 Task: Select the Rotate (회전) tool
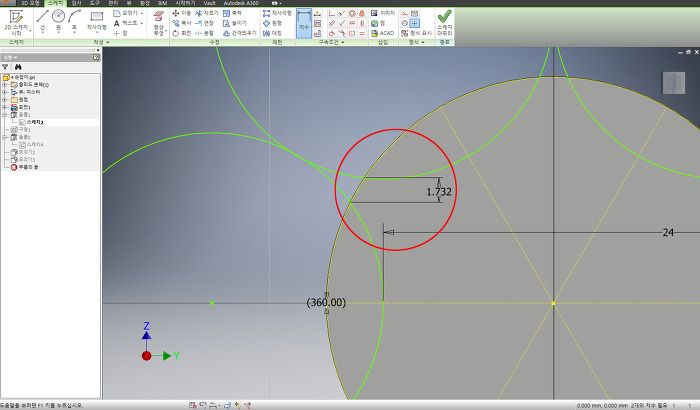[182, 33]
